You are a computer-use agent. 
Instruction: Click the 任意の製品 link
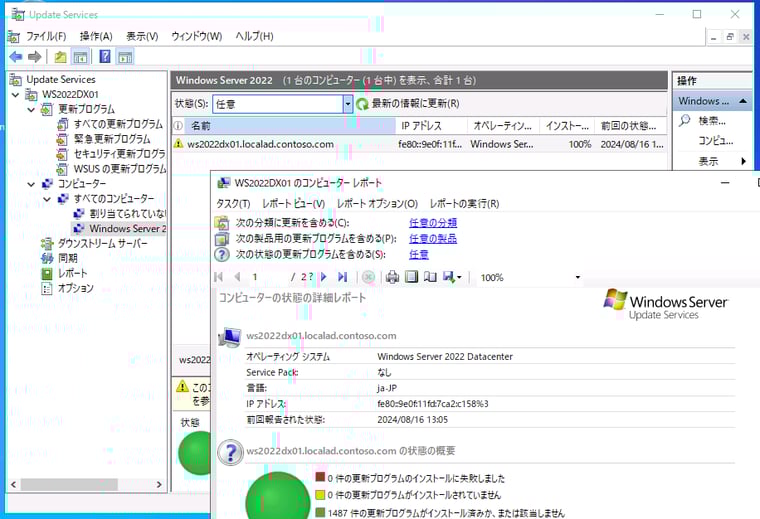pyautogui.click(x=433, y=238)
